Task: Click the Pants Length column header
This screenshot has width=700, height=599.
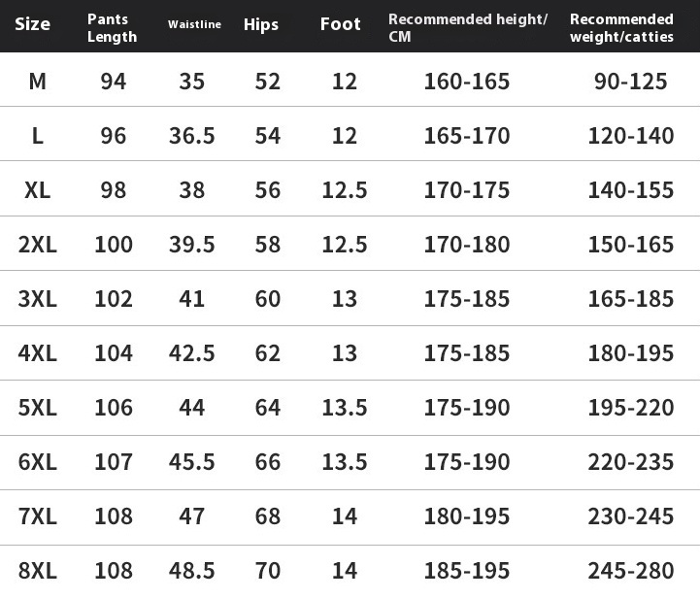Action: [112, 28]
